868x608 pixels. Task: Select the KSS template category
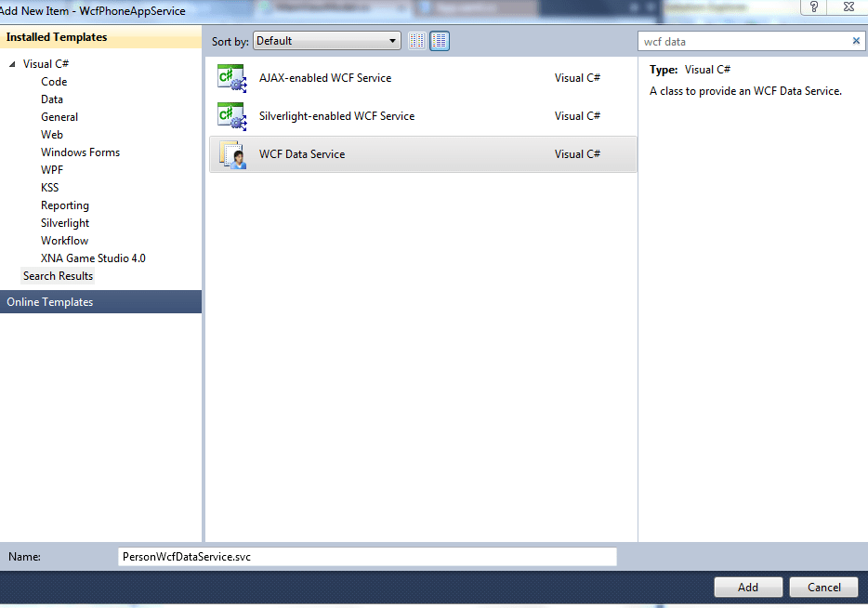[50, 189]
